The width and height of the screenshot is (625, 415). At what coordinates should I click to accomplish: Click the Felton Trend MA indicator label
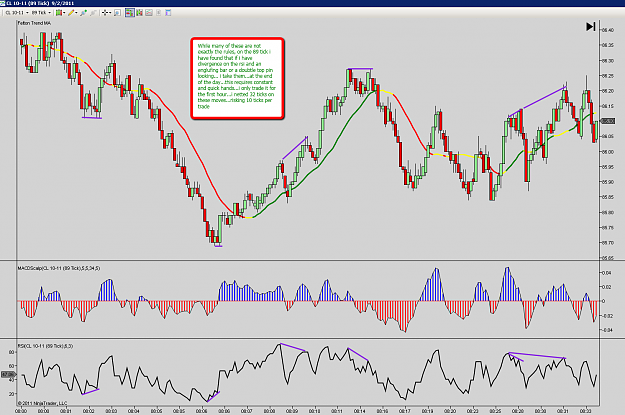click(34, 23)
